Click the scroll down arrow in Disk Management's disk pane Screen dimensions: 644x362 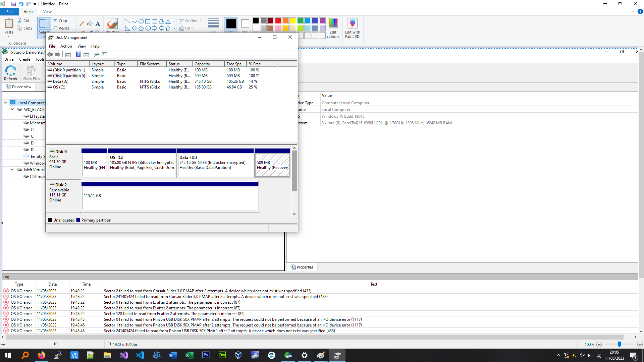pos(294,214)
